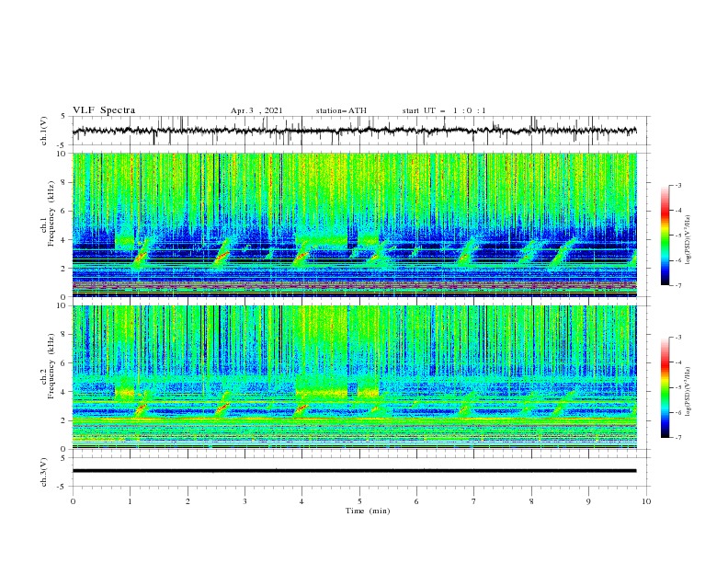Click the time axis tick label "8"
Screen dimensions: 728x563
(x=531, y=501)
